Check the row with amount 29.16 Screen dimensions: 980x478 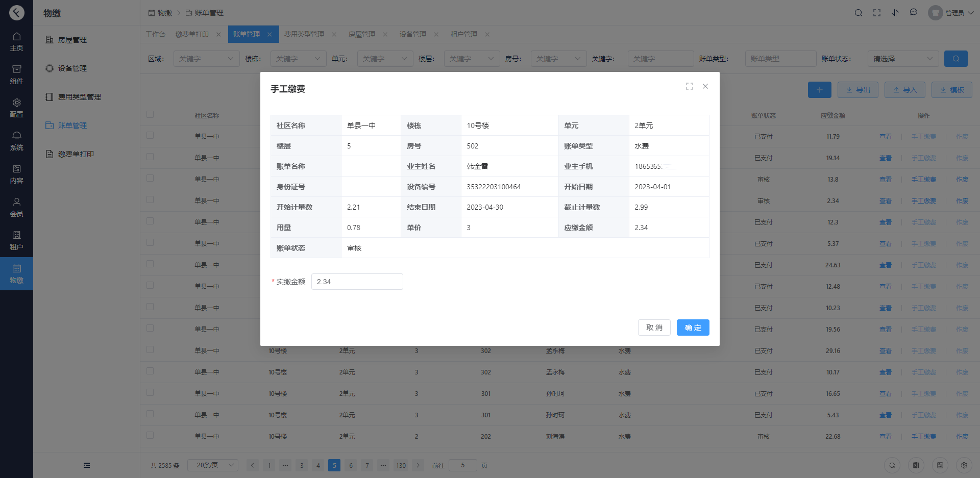150,349
